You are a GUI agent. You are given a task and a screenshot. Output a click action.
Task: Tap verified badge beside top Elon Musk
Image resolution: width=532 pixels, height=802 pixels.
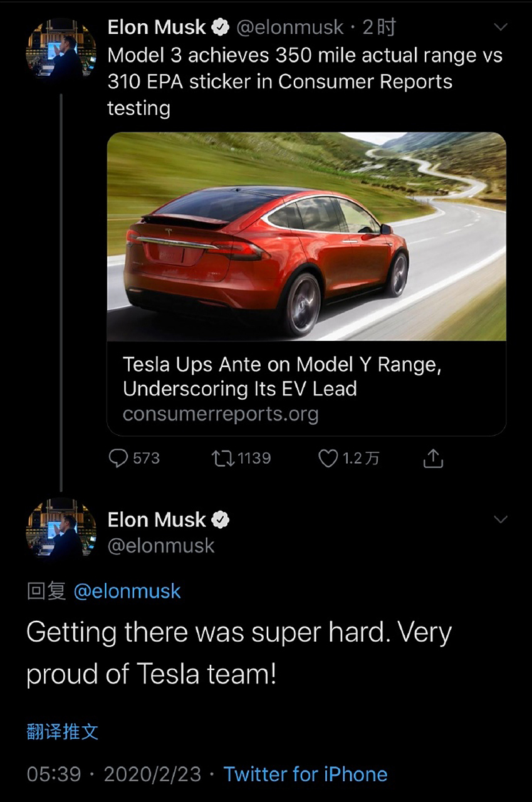point(221,27)
